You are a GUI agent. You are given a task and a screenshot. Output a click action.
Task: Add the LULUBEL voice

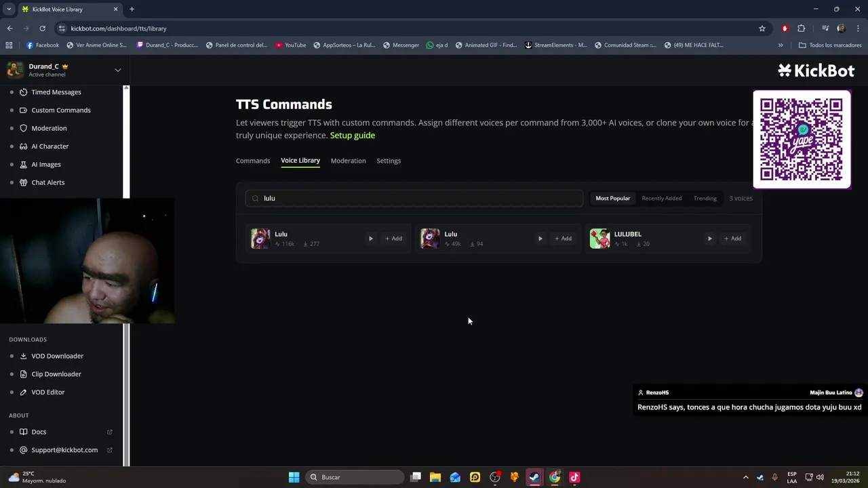(x=732, y=239)
